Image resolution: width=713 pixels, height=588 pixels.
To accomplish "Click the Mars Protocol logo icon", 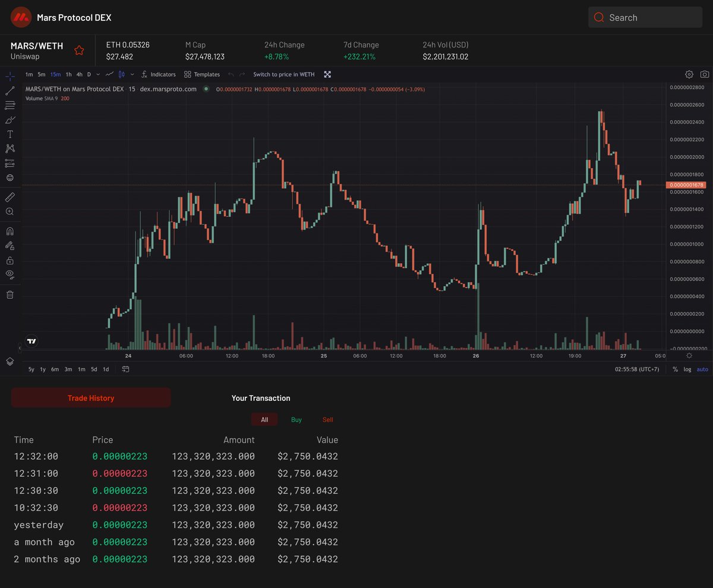I will (x=21, y=17).
